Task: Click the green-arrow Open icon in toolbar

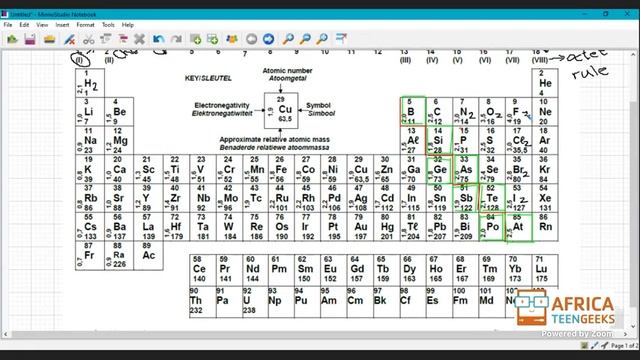Action: tap(12, 39)
